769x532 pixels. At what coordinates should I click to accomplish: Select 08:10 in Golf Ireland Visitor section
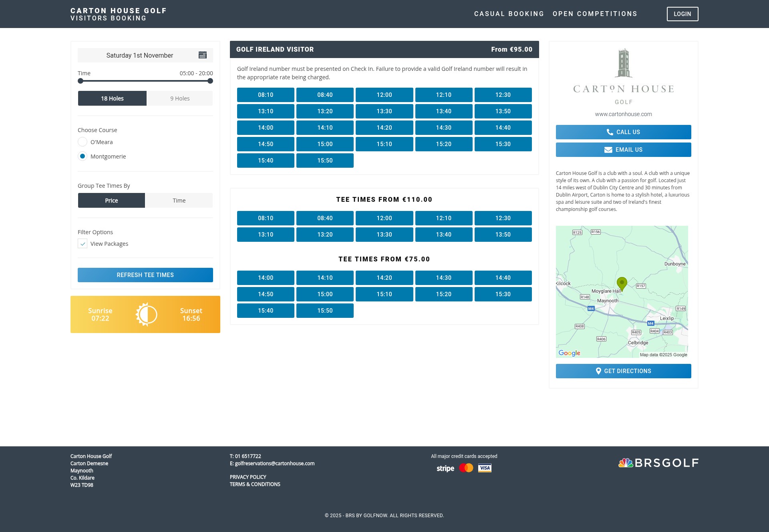[266, 95]
